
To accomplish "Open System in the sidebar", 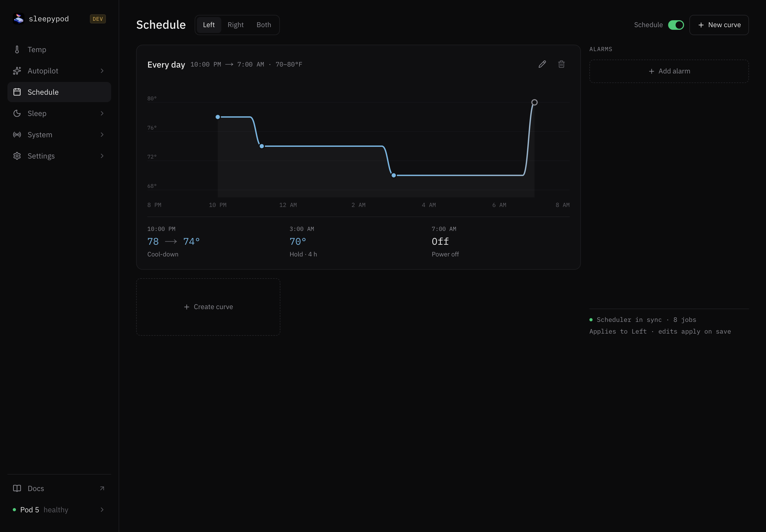I will click(59, 135).
